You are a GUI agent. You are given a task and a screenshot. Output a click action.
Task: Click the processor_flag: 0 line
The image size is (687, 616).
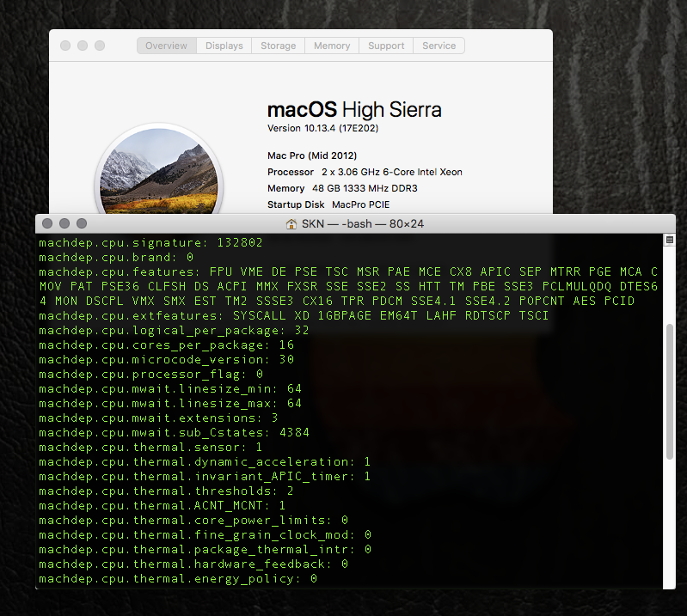pyautogui.click(x=150, y=375)
